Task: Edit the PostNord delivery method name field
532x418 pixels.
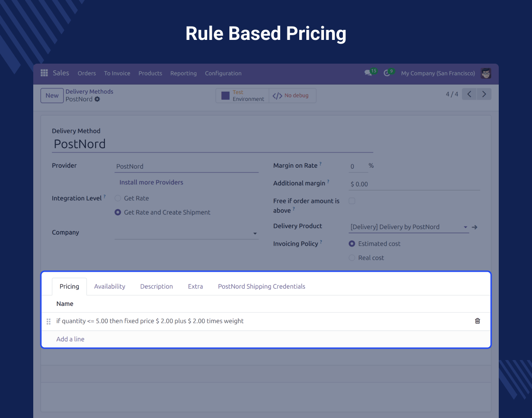Action: click(x=212, y=144)
